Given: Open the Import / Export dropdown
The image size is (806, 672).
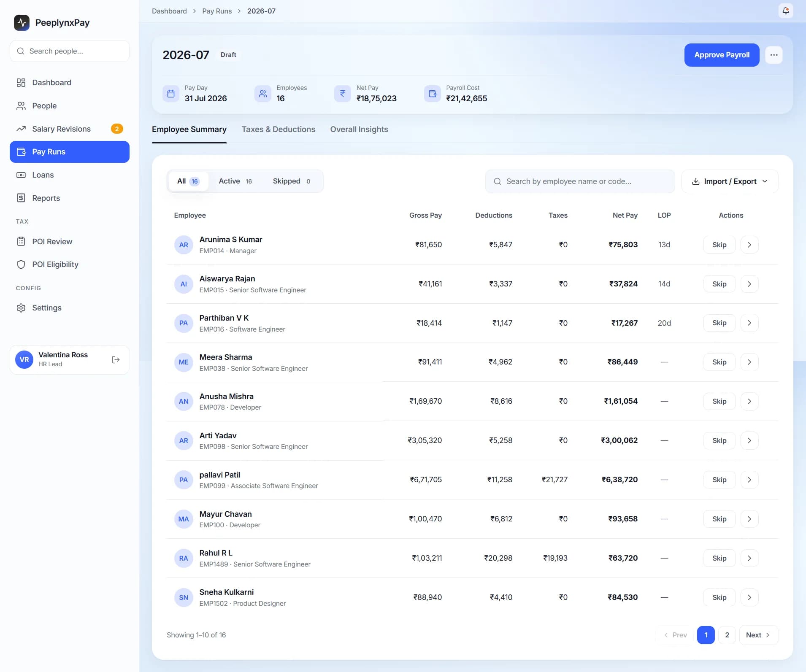Looking at the screenshot, I should coord(730,181).
